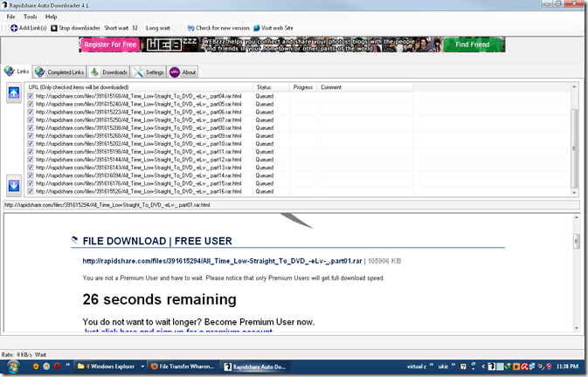This screenshot has height=377, width=588.
Task: Open the File menu
Action: (10, 17)
